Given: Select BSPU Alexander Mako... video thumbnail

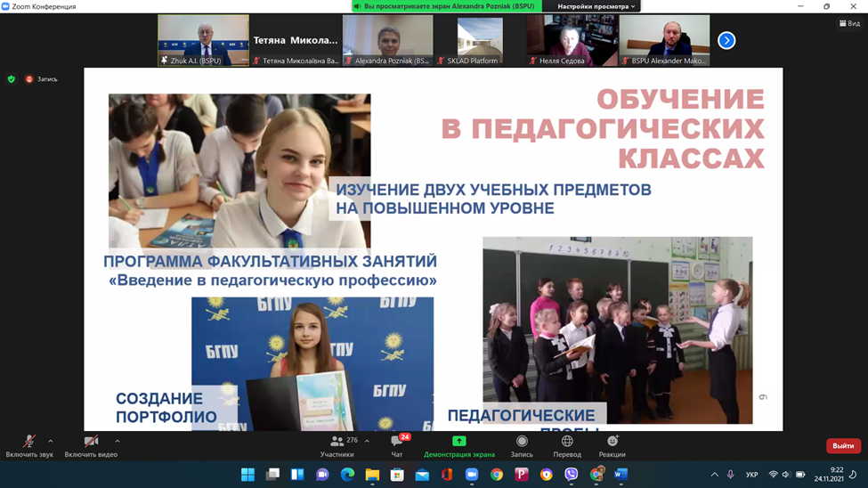Looking at the screenshot, I should pyautogui.click(x=664, y=40).
